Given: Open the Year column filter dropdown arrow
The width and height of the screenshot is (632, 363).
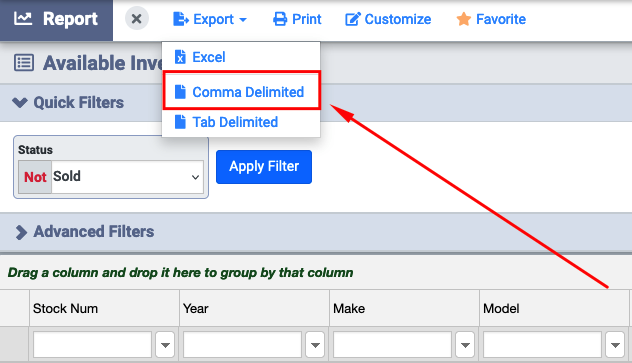Looking at the screenshot, I should 315,345.
